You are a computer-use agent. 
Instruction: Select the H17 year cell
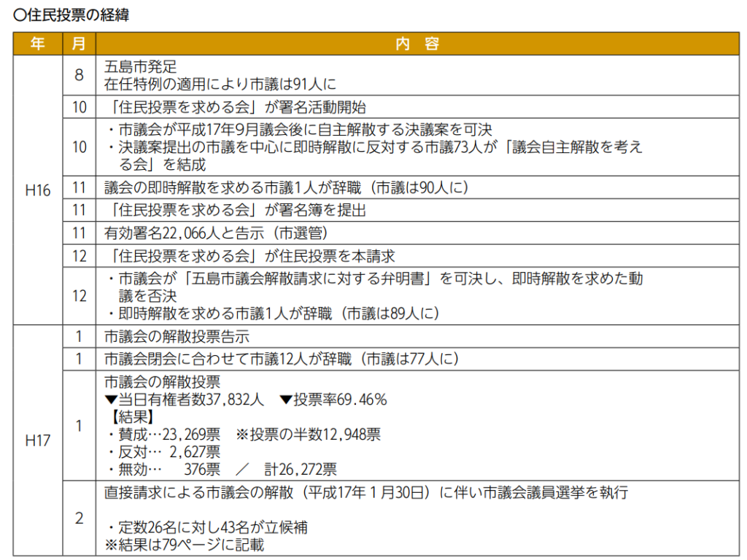coord(38,440)
